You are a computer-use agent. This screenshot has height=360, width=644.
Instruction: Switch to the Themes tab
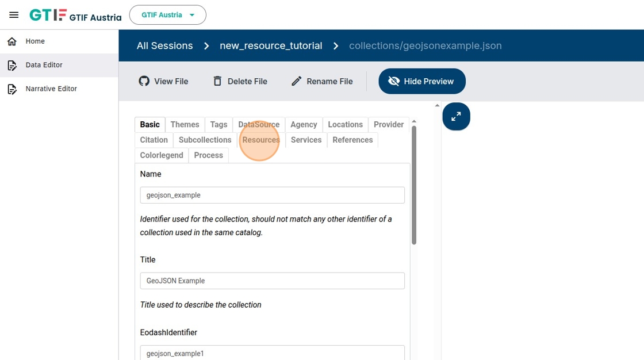(x=185, y=125)
